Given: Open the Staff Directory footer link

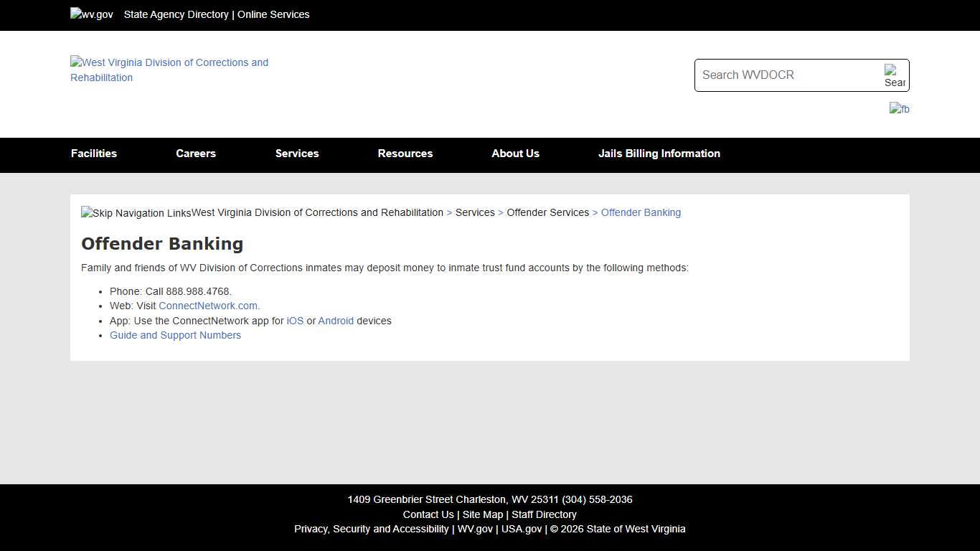Looking at the screenshot, I should point(544,514).
